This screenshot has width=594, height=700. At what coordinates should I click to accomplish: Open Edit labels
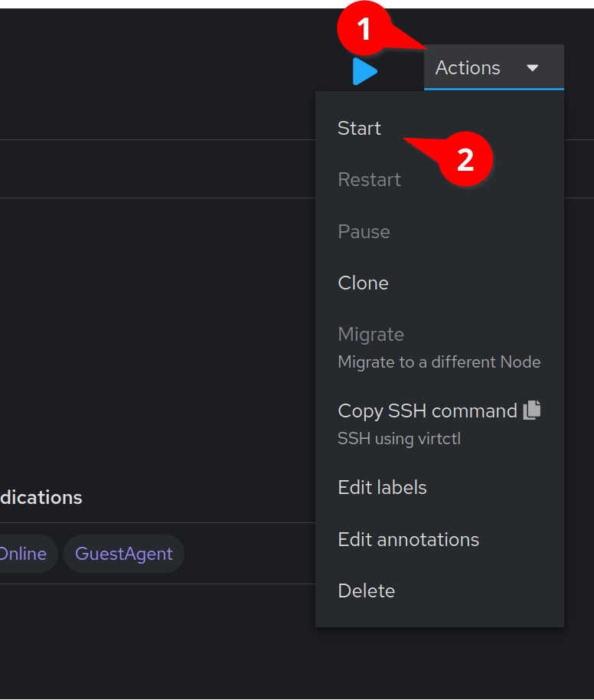click(383, 488)
